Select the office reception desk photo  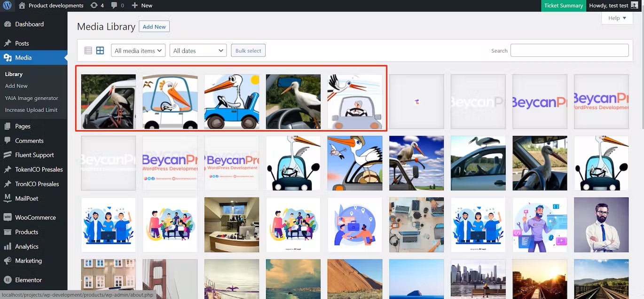(x=232, y=225)
